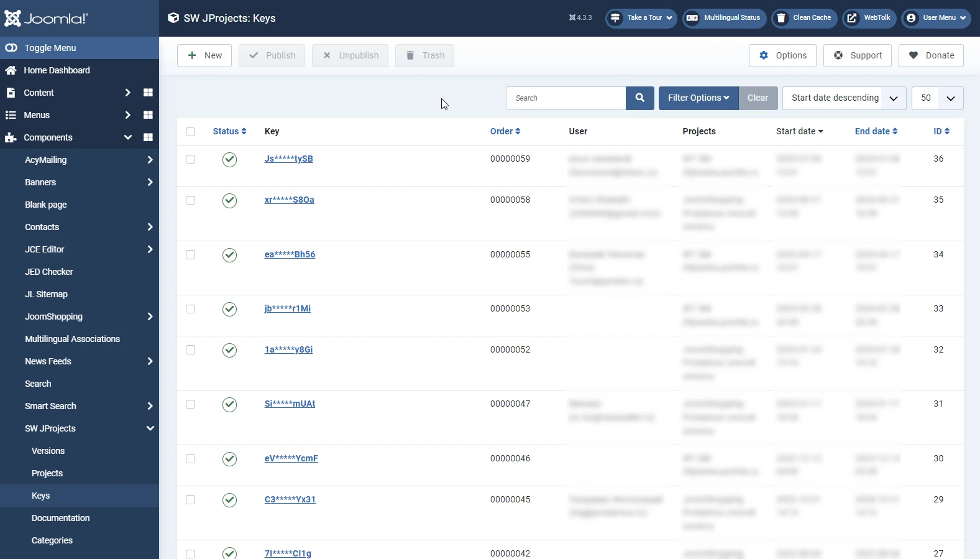The height and width of the screenshot is (559, 980).
Task: Open the Start date descending sort dropdown
Action: click(844, 98)
